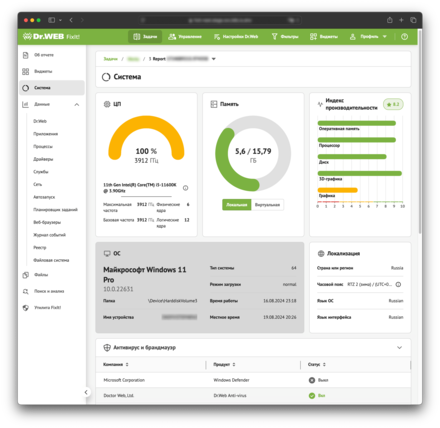Open the Виджеты item in top bar
The height and width of the screenshot is (428, 440).
pos(324,37)
